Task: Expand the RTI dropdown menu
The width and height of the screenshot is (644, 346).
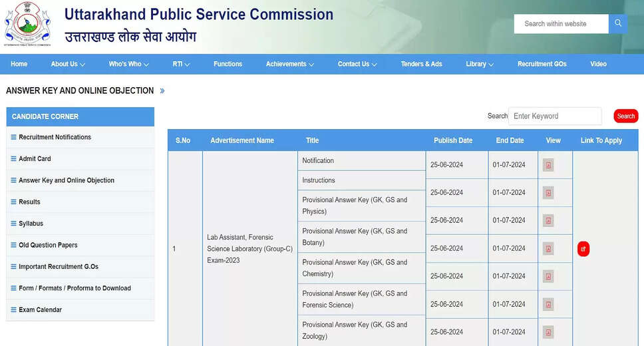Action: point(181,64)
